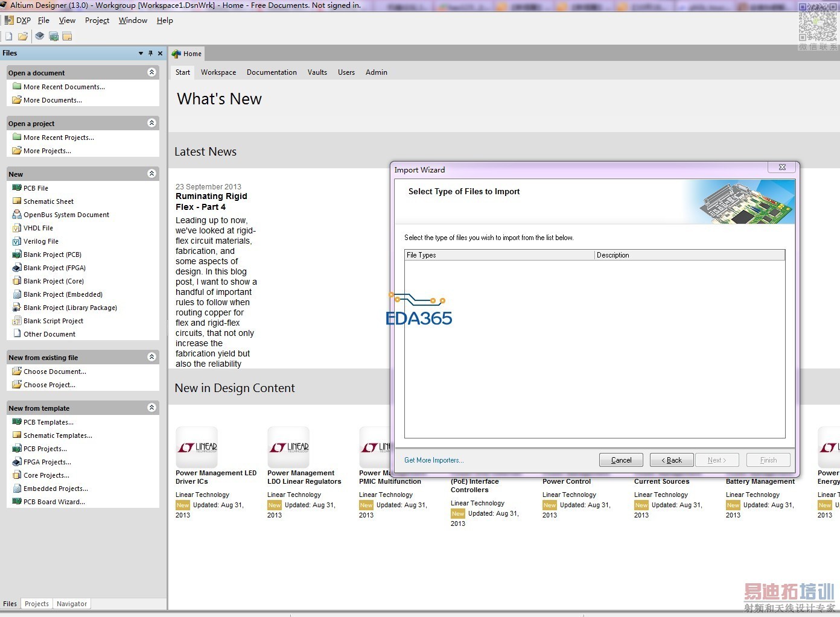The height and width of the screenshot is (617, 840).
Task: Create a new Schematic Sheet
Action: tap(48, 201)
